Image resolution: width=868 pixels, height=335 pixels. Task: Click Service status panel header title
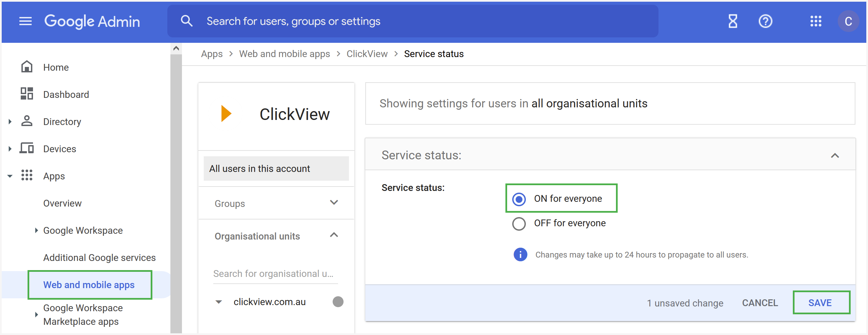click(421, 155)
